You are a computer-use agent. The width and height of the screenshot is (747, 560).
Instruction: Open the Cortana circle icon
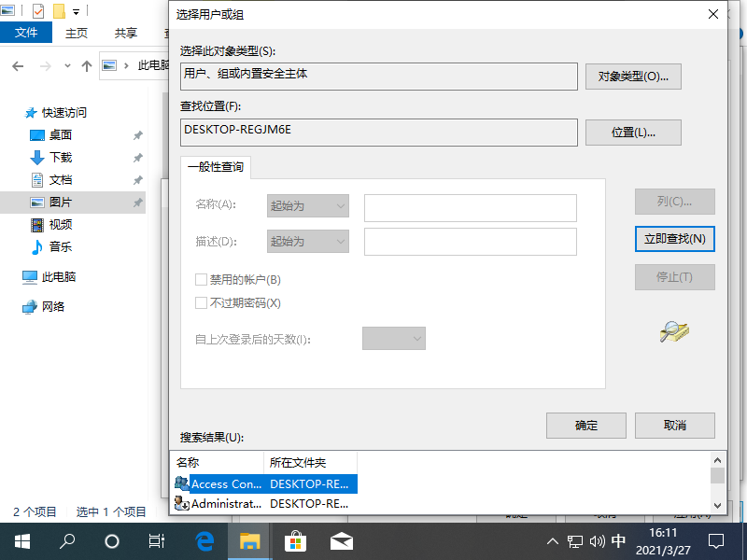tap(112, 540)
